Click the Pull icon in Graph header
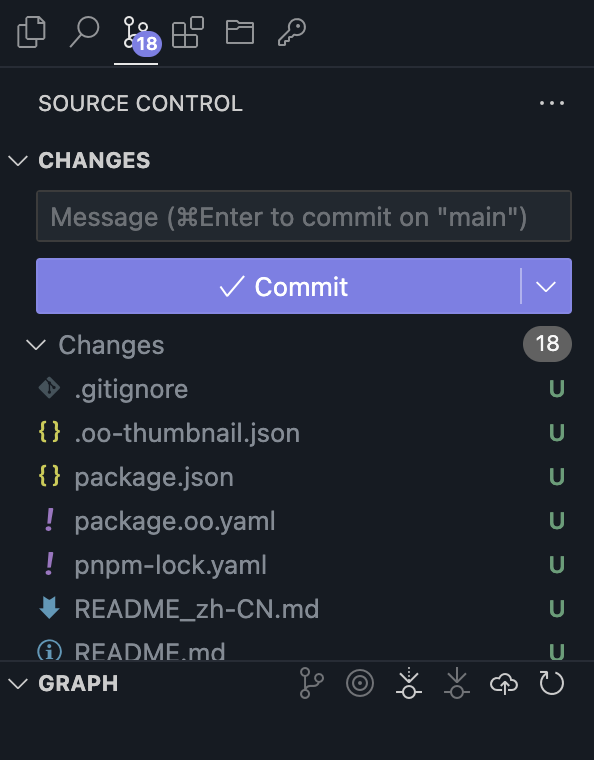Image resolution: width=594 pixels, height=760 pixels. [456, 683]
